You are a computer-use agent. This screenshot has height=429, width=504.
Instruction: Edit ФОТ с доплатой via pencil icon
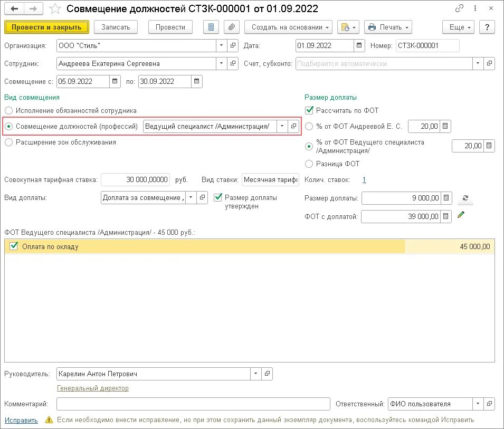(461, 215)
